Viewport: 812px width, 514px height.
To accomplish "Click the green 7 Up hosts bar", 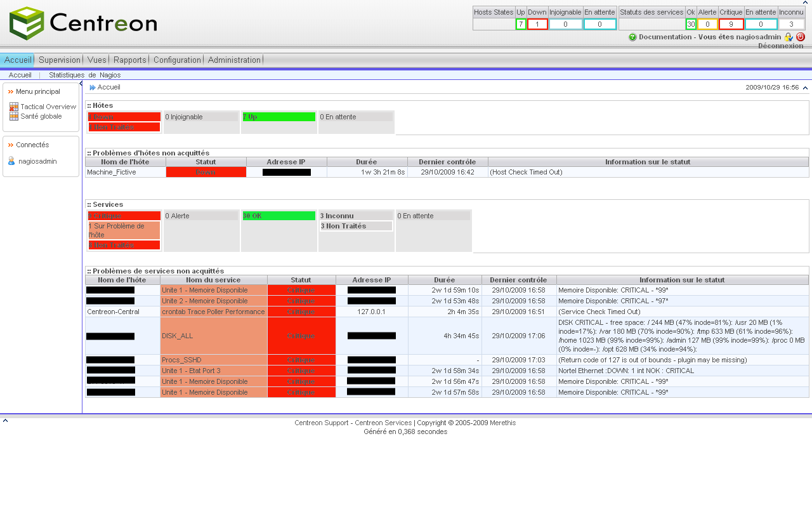I will pyautogui.click(x=278, y=117).
